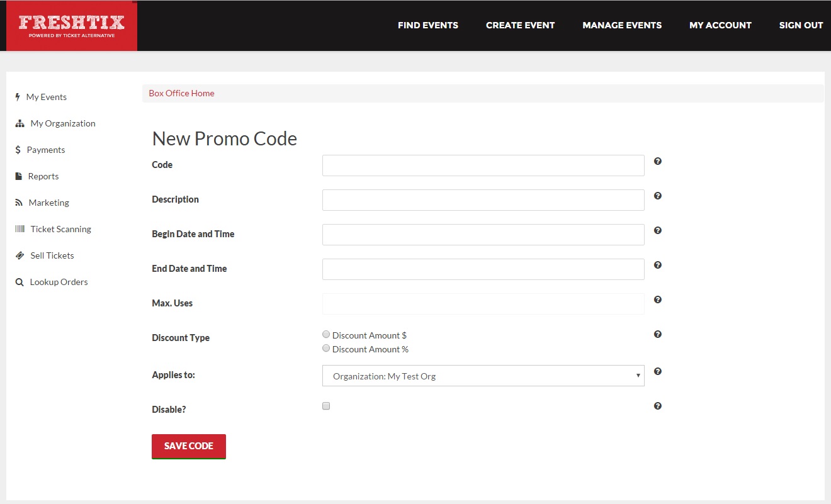
Task: Show help for Max. Uses
Action: tap(658, 300)
